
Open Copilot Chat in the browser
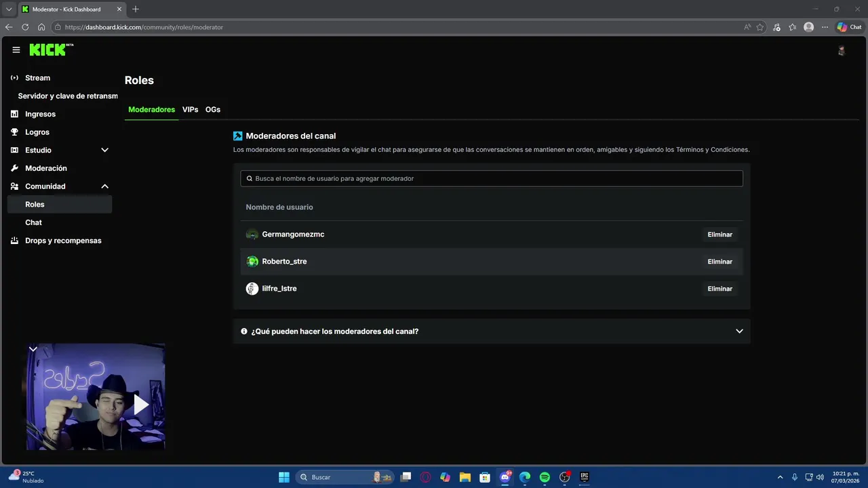pyautogui.click(x=849, y=27)
